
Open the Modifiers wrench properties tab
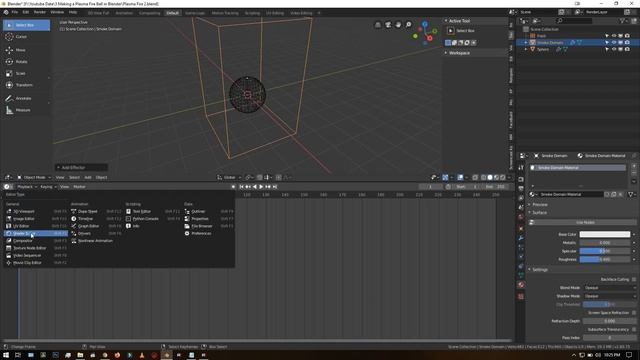pos(521,238)
